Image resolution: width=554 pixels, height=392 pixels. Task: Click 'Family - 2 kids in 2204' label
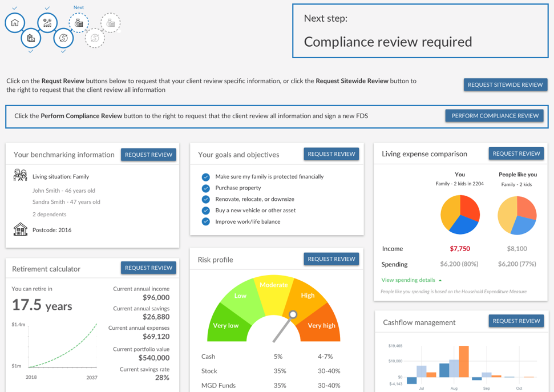[459, 184]
